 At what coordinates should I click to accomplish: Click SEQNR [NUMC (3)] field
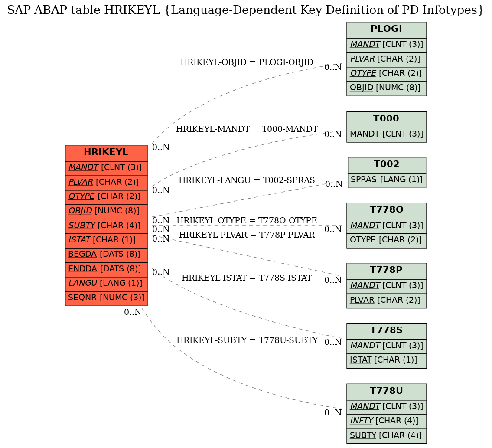[106, 298]
